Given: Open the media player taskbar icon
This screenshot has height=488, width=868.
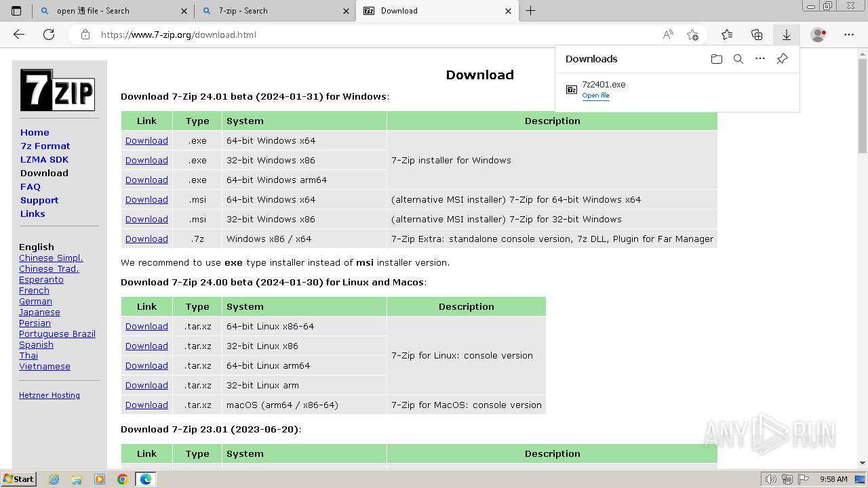Looking at the screenshot, I should tap(100, 479).
